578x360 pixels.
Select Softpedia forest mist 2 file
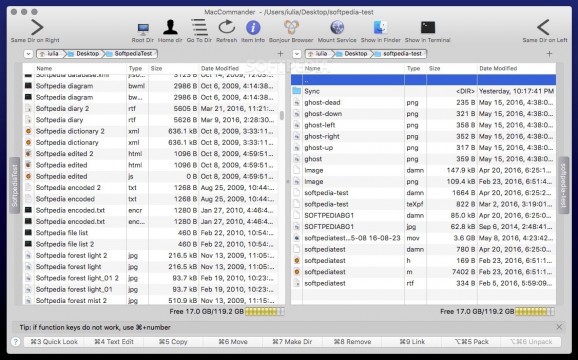click(x=151, y=300)
